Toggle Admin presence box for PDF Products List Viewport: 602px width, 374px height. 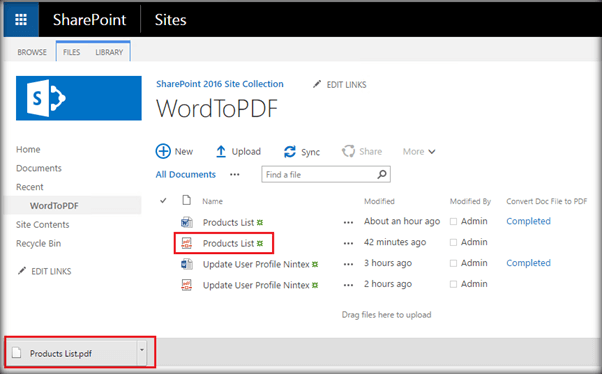click(x=453, y=242)
